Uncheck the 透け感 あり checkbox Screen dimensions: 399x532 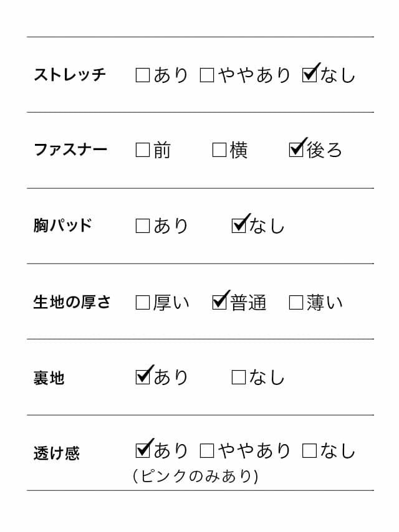[143, 450]
